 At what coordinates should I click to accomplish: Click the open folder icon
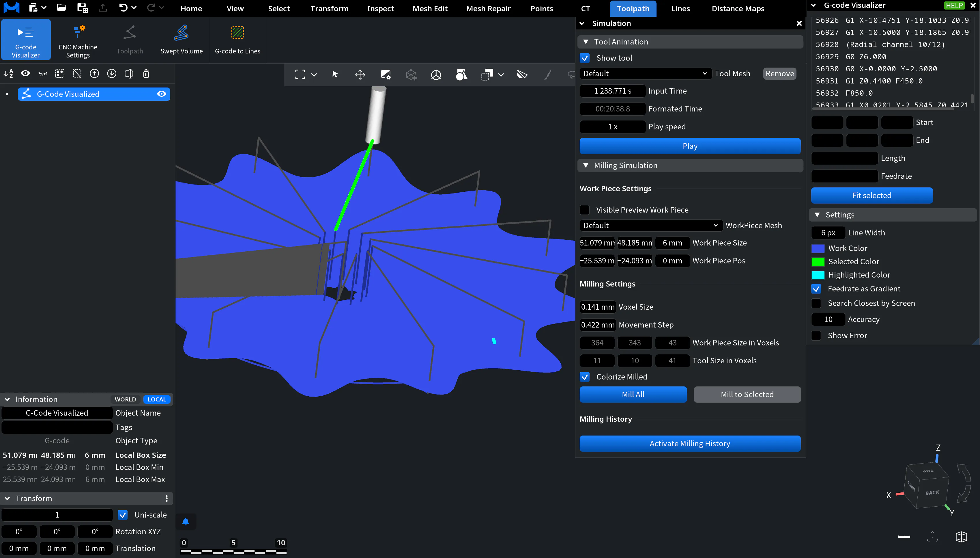[x=61, y=8]
